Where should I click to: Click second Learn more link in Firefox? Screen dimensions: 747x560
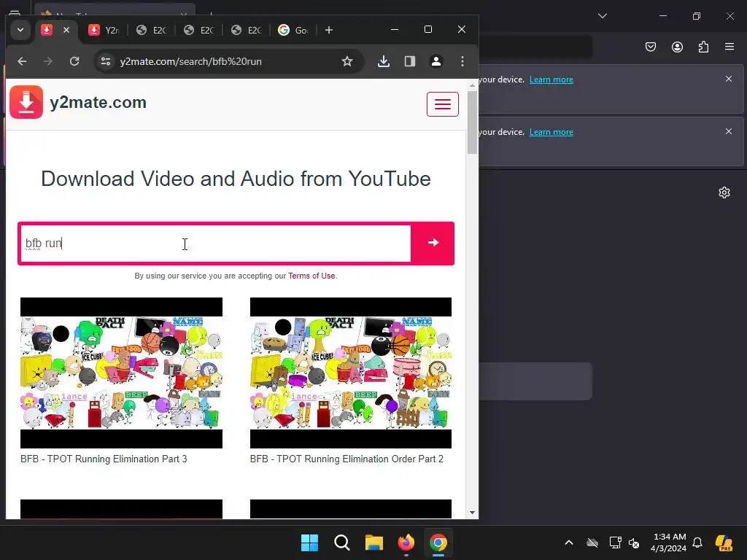coord(551,132)
